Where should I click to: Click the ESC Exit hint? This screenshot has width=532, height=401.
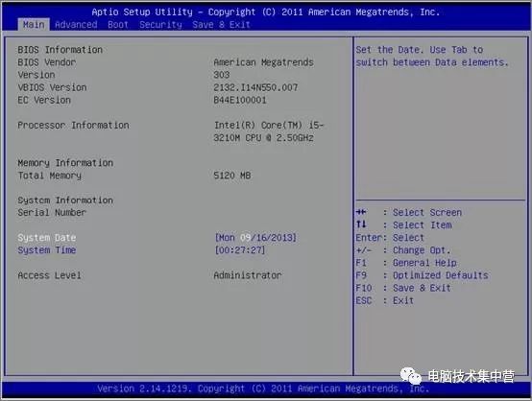coord(385,300)
